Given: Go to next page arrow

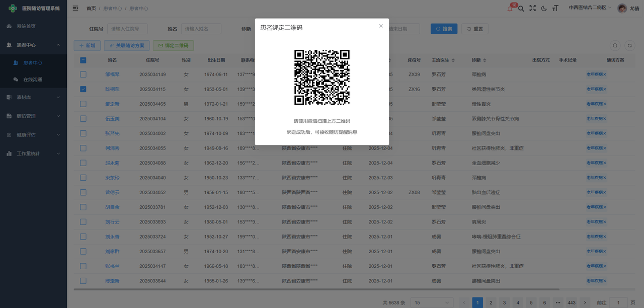Looking at the screenshot, I should (x=585, y=302).
